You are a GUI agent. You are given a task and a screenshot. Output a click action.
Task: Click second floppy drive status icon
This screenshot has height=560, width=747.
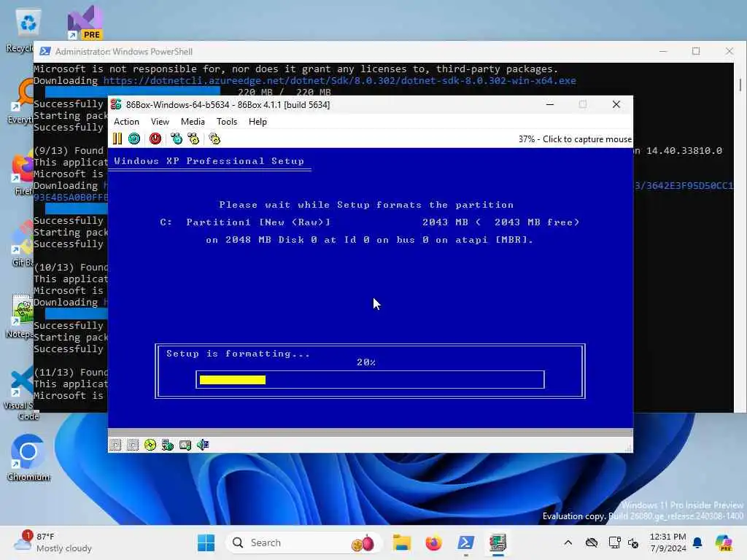coord(133,445)
